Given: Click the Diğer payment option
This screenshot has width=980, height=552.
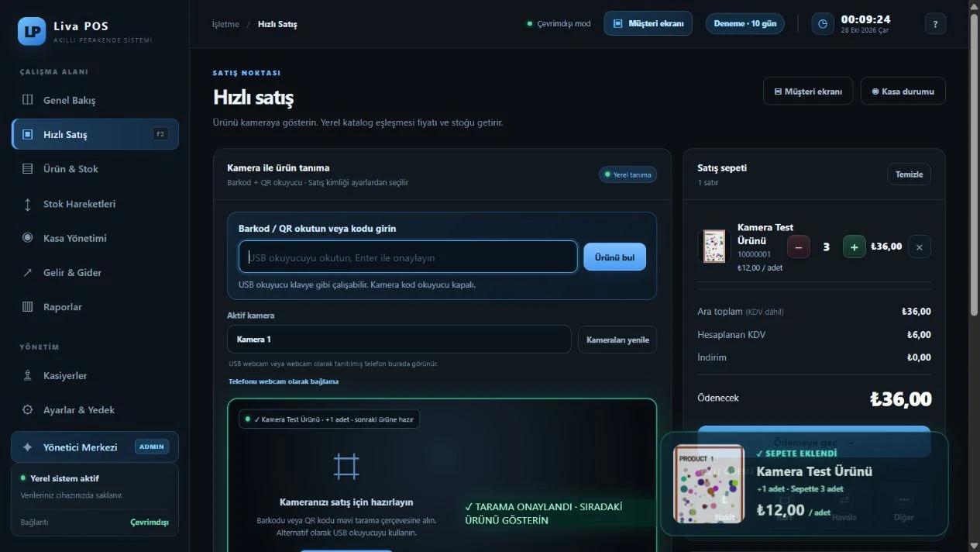Looking at the screenshot, I should 903,506.
